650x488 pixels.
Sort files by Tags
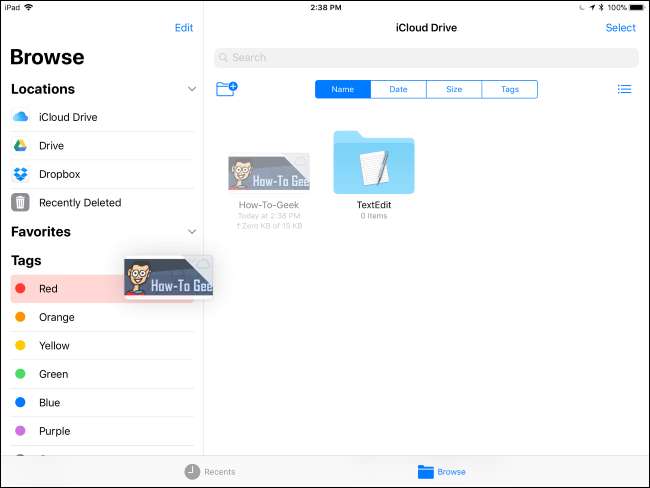pyautogui.click(x=509, y=89)
